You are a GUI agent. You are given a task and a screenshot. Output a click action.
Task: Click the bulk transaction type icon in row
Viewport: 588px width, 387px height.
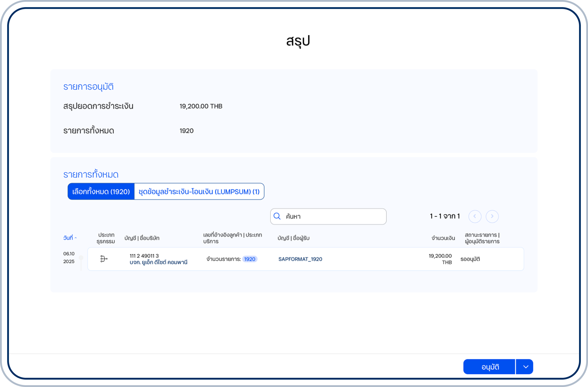coord(104,259)
